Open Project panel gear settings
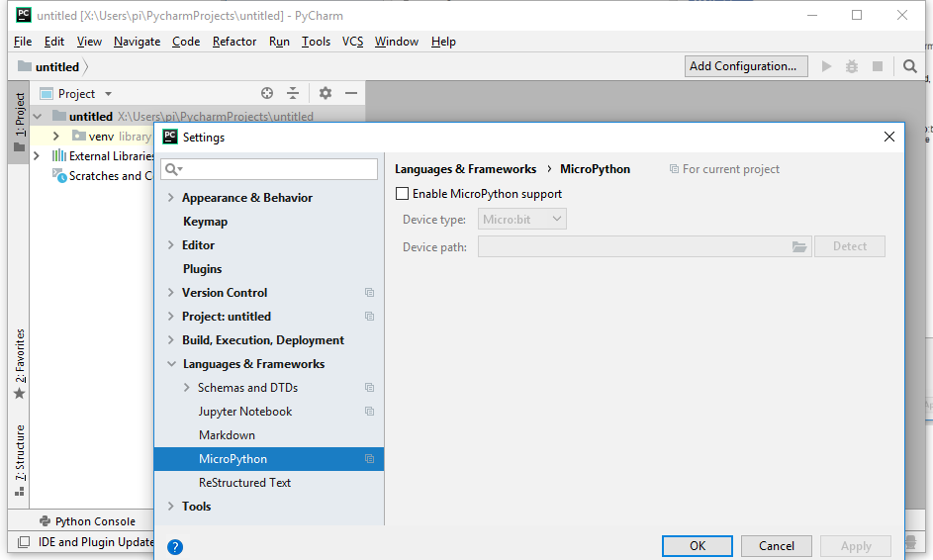The height and width of the screenshot is (560, 933). tap(326, 93)
